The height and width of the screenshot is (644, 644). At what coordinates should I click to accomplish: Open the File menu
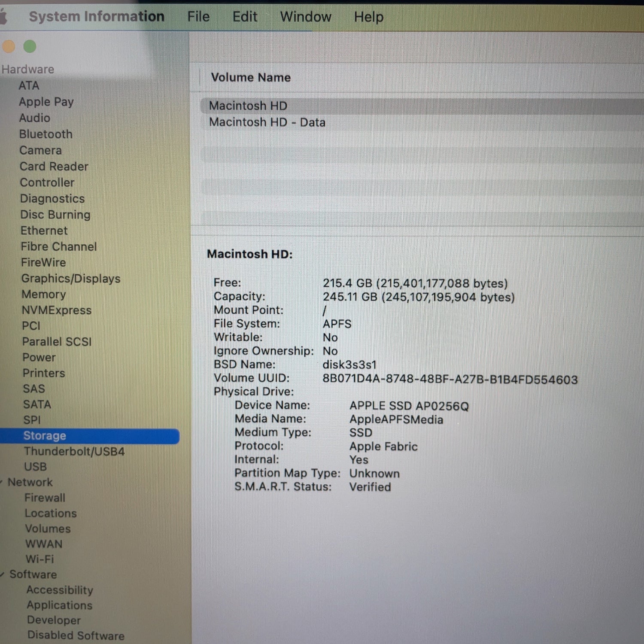(198, 17)
